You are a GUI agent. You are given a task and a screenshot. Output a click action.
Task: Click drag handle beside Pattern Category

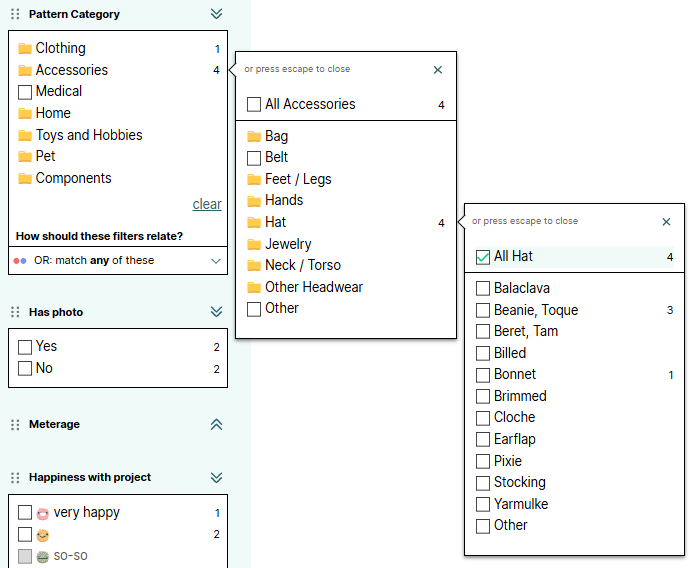15,15
